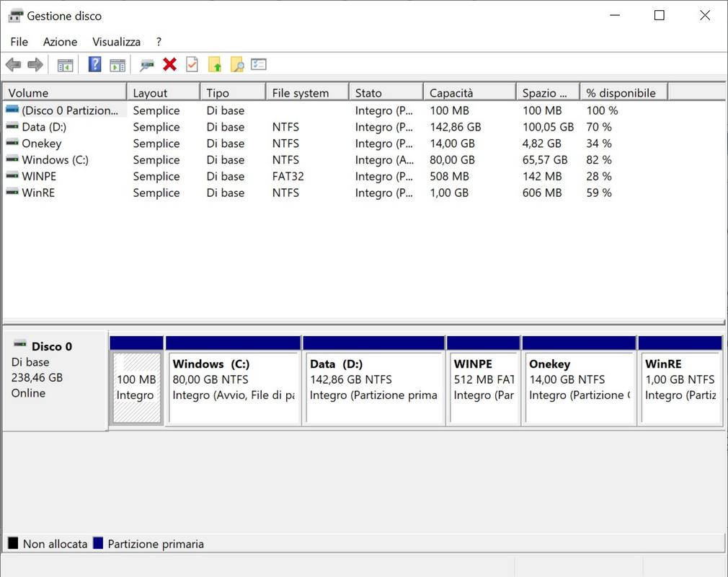Click the red X delete icon
This screenshot has width=728, height=577.
tap(169, 64)
